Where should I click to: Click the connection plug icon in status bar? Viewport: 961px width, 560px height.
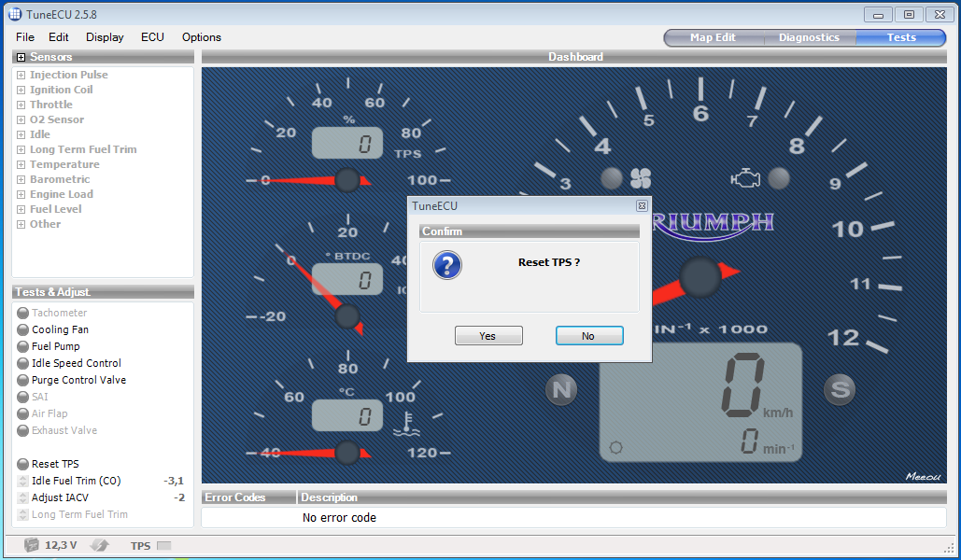[x=99, y=545]
